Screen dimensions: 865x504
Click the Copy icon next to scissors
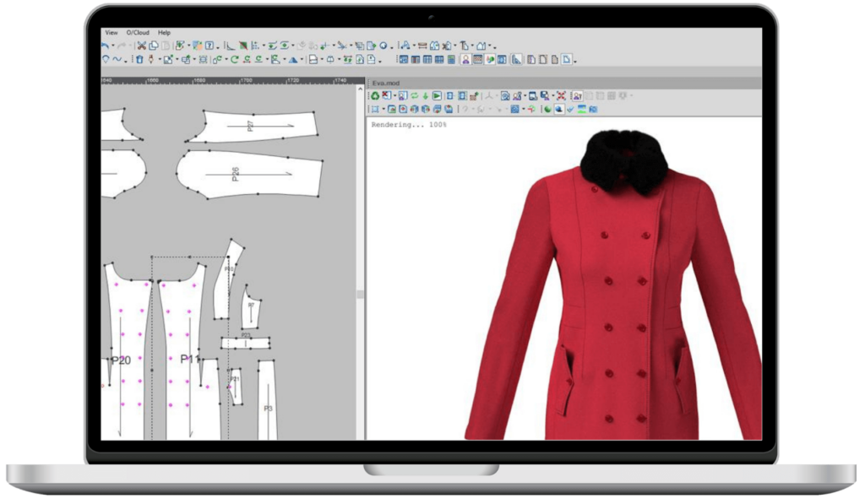coord(154,46)
